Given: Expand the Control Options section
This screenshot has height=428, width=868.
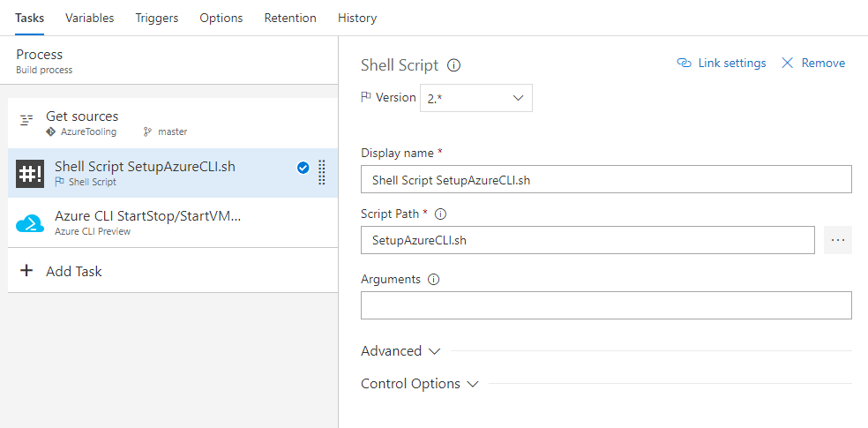Looking at the screenshot, I should [x=420, y=384].
